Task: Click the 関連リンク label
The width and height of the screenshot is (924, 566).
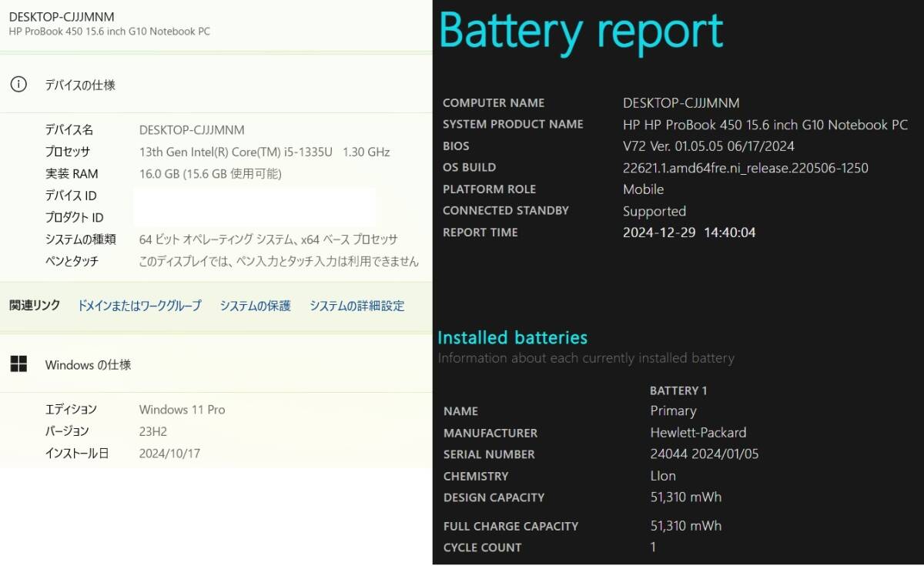Action: 35,306
